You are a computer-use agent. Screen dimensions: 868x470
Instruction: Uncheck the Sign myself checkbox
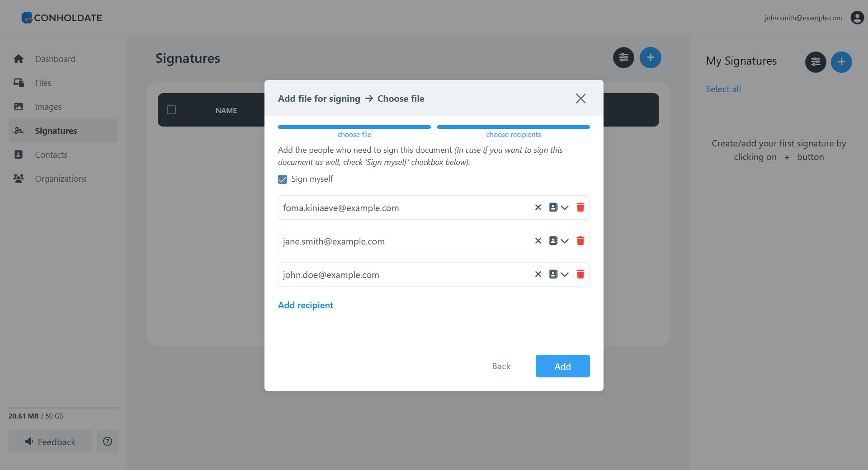point(283,179)
